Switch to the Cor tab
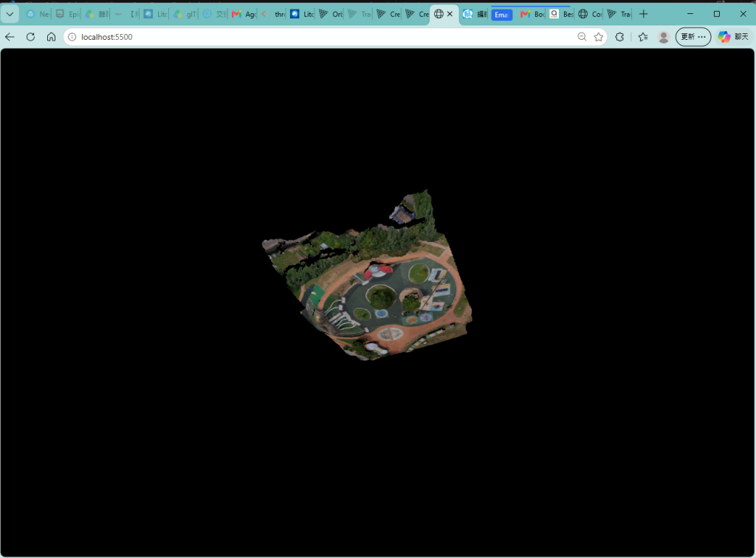The width and height of the screenshot is (756, 558). pos(590,14)
